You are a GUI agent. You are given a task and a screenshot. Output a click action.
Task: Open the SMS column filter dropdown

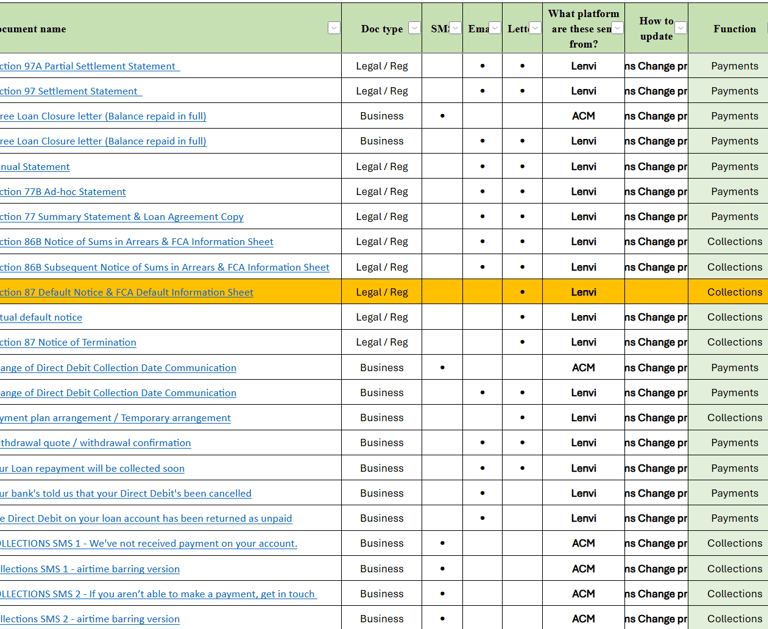(456, 28)
